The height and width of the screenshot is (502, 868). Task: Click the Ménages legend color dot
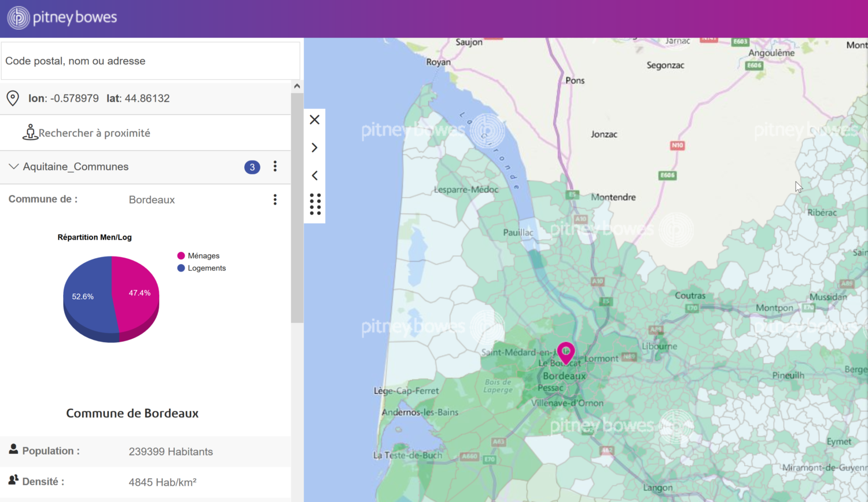pos(181,256)
